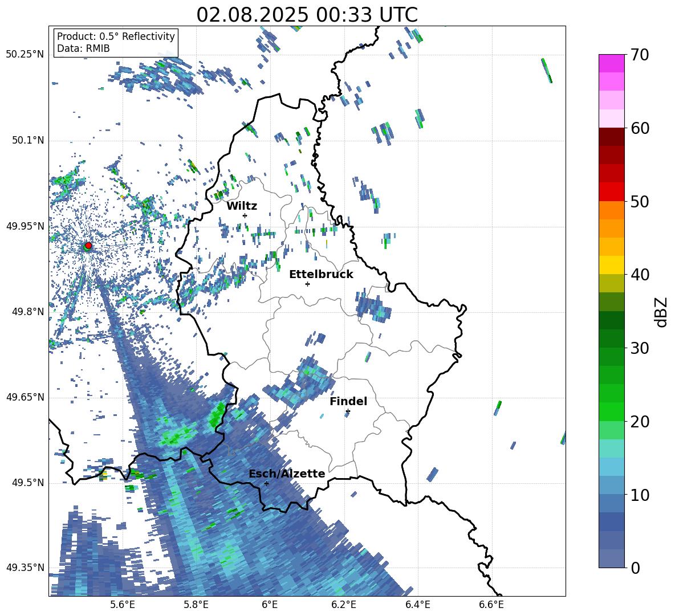Click the bright green colorbar segment near 20
The height and width of the screenshot is (616, 675).
coord(611,411)
